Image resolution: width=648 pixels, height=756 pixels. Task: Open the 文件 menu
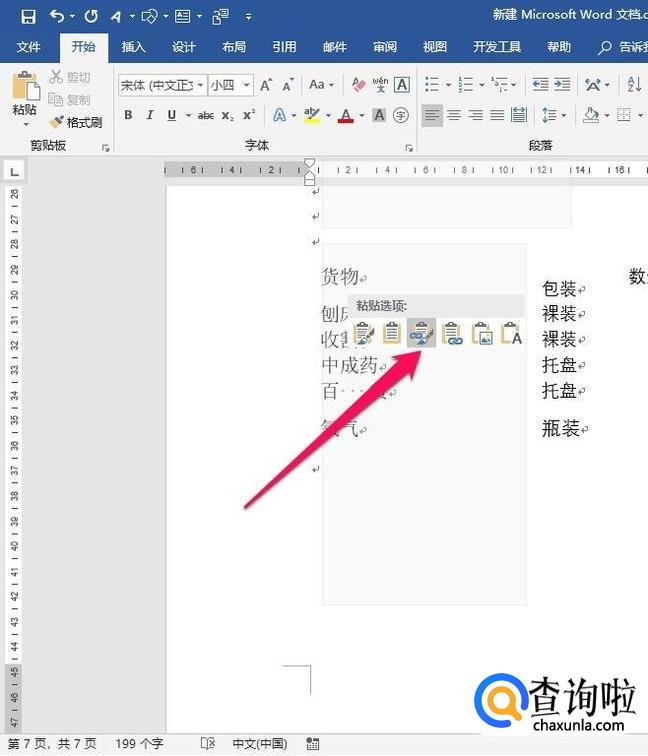coord(28,47)
